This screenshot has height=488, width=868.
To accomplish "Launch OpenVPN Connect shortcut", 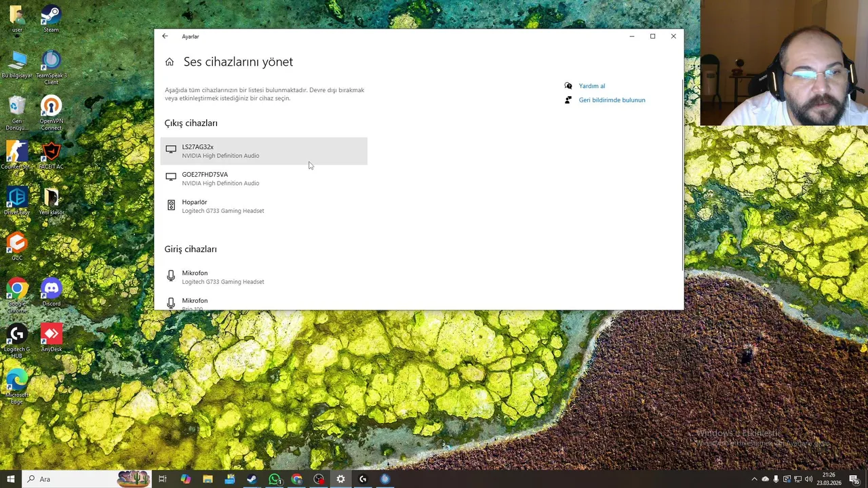I will pos(51,114).
